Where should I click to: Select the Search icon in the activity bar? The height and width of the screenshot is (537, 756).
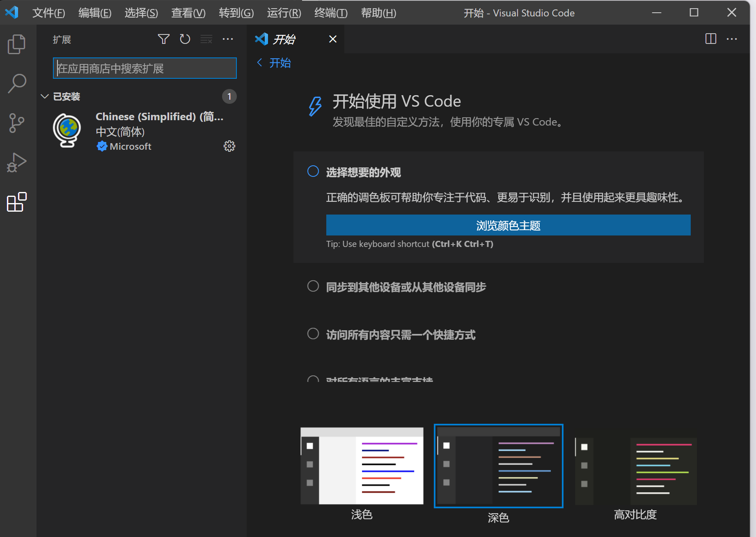tap(16, 82)
